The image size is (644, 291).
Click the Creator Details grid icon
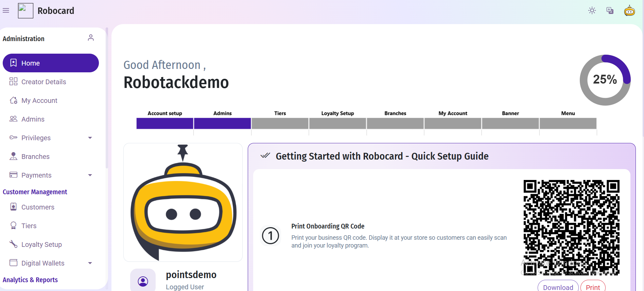point(14,81)
